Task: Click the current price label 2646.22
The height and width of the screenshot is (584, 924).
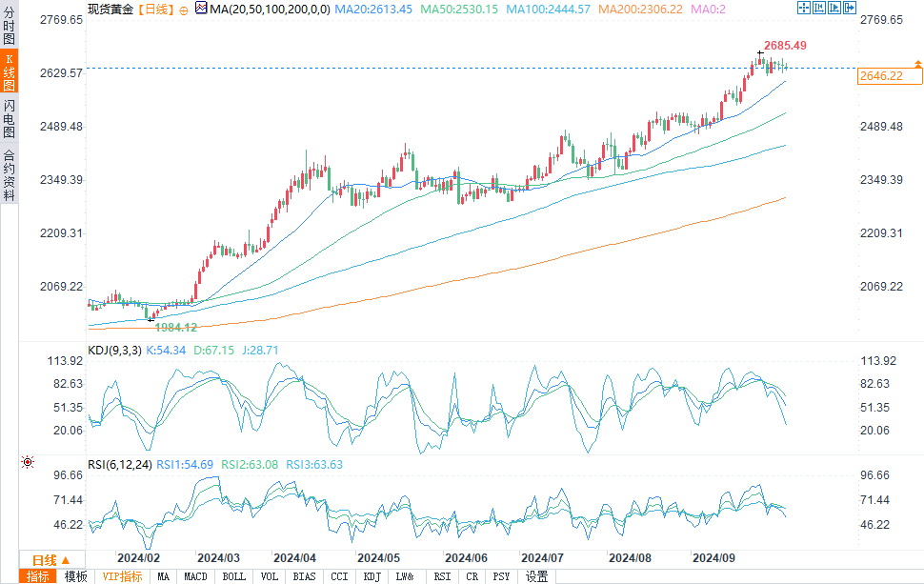Action: click(x=880, y=76)
